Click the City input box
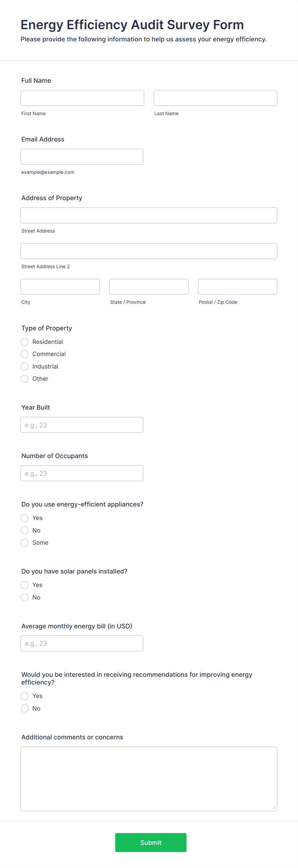 pyautogui.click(x=60, y=287)
